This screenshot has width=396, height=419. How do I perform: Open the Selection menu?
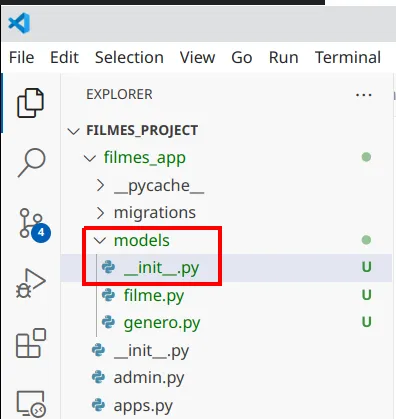click(129, 57)
